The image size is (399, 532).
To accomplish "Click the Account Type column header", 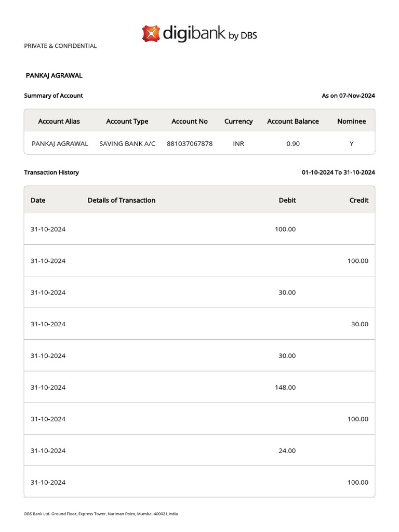I will click(x=127, y=121).
